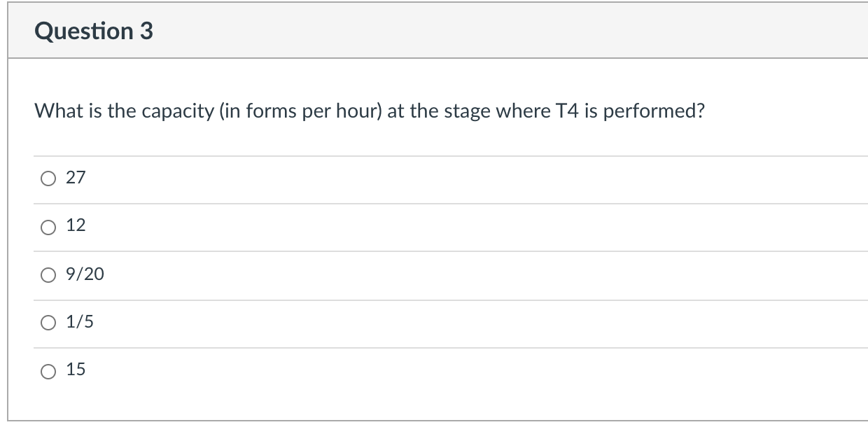Click the answer option labeled 12
This screenshot has height=427, width=868.
[77, 226]
